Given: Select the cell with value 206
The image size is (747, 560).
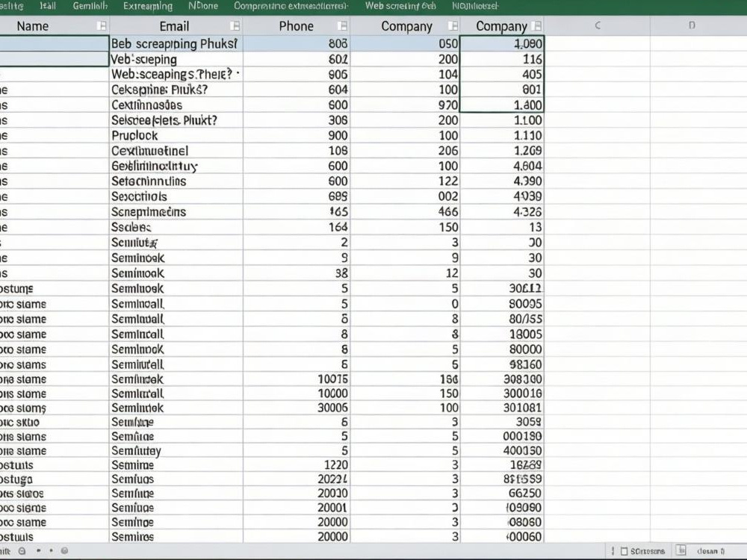Looking at the screenshot, I should pyautogui.click(x=405, y=151).
